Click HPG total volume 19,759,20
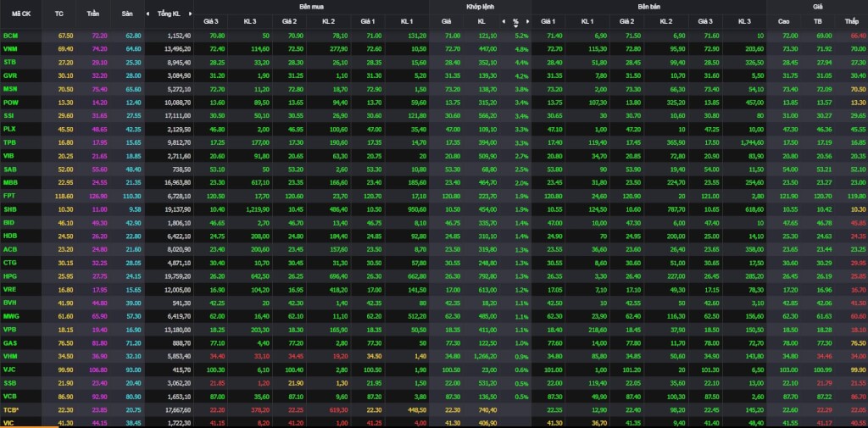Viewport: 868px width, 428px height. coord(178,277)
